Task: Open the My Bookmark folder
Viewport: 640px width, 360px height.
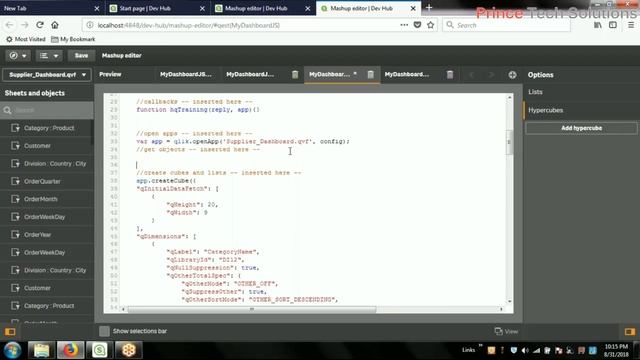Action: pyautogui.click(x=73, y=39)
